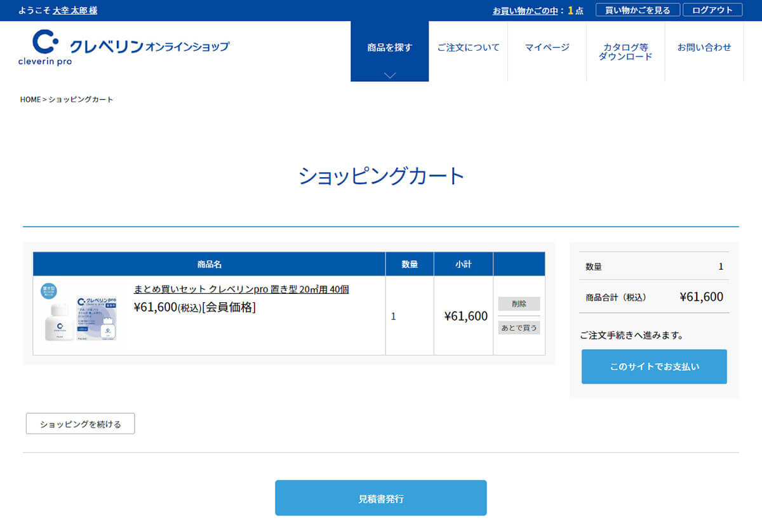Click the ログアウト button

[712, 10]
